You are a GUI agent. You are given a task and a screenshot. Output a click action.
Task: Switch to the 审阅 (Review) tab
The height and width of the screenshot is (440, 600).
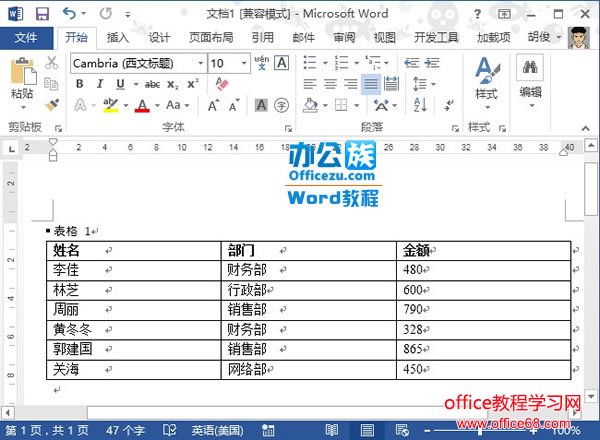tap(344, 37)
